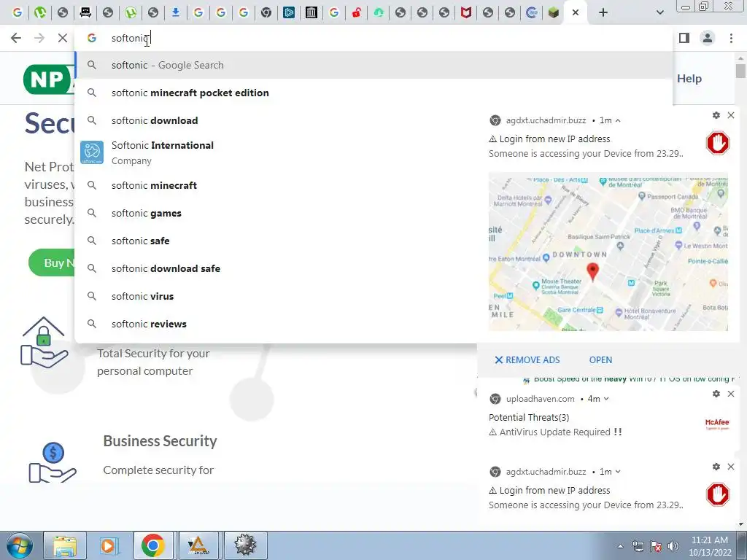The width and height of the screenshot is (747, 560).
Task: Click the Chrome taskbar icon
Action: point(153,545)
